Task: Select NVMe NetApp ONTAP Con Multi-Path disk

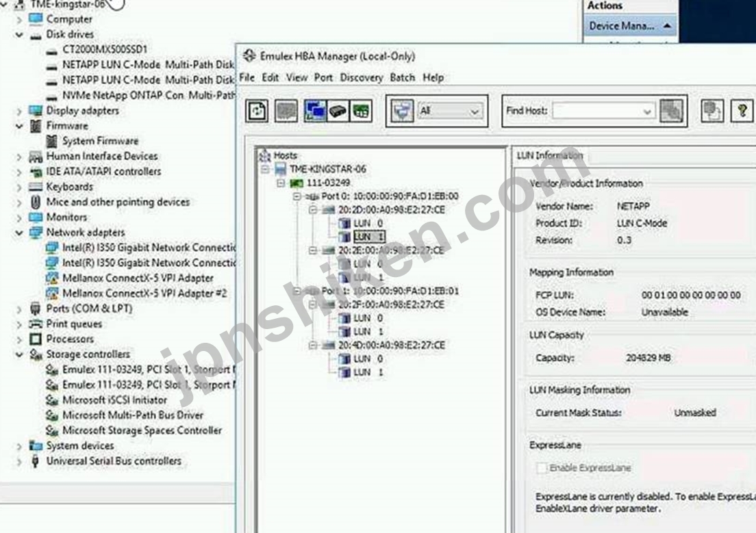Action: pos(149,95)
